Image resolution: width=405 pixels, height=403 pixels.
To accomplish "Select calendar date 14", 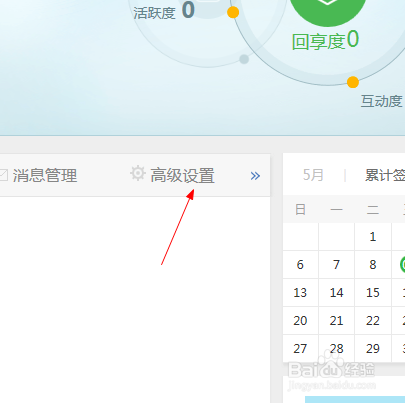I will (336, 293).
